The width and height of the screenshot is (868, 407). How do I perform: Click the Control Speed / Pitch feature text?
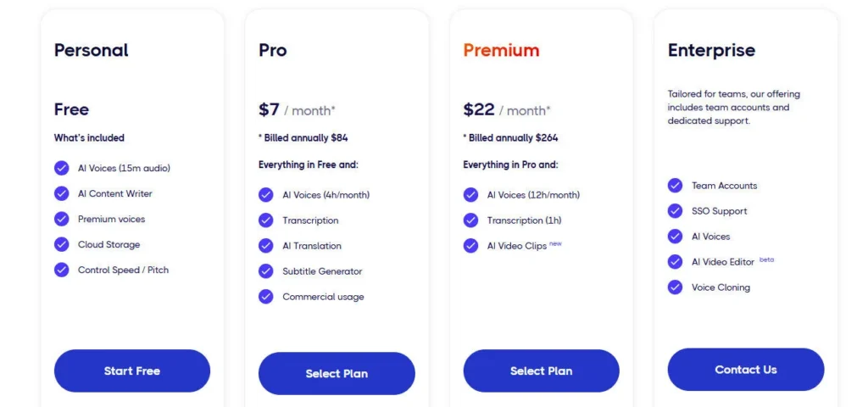coord(123,270)
